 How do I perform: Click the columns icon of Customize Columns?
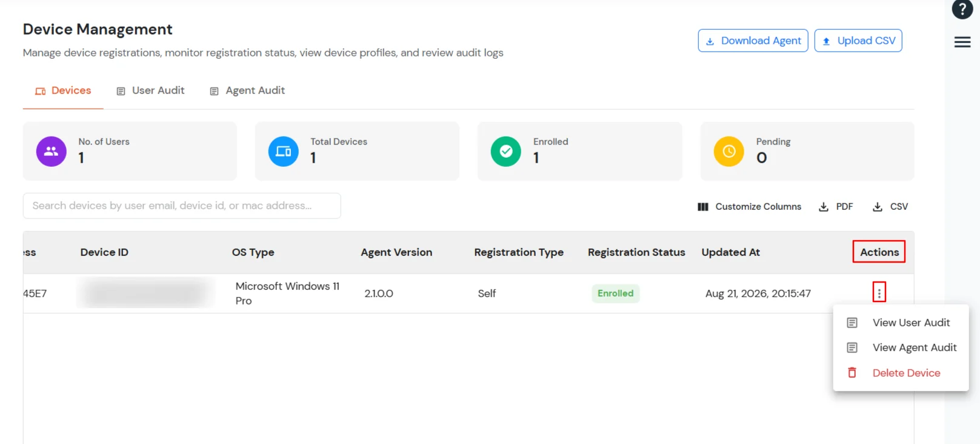tap(703, 207)
